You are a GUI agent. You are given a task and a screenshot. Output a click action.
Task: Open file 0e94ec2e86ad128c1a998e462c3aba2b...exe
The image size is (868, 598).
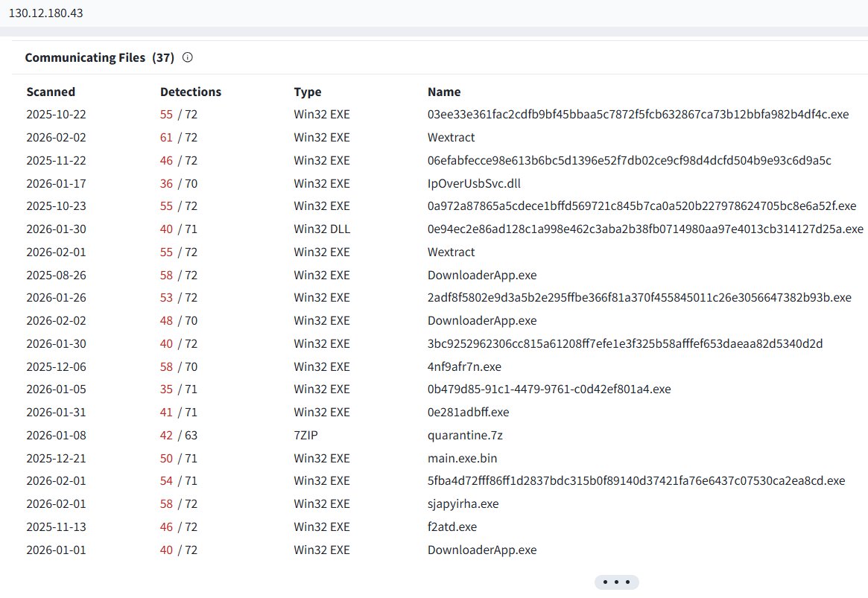(645, 229)
